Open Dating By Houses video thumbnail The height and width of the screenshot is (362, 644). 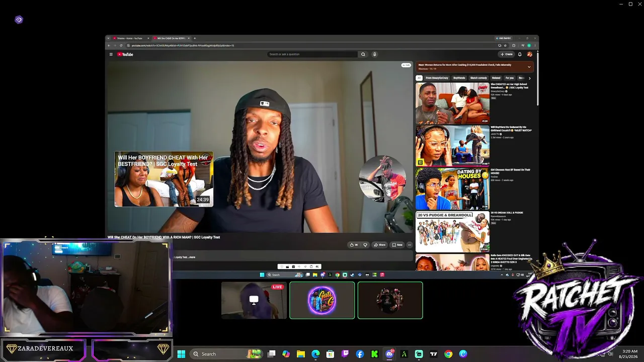pos(453,189)
